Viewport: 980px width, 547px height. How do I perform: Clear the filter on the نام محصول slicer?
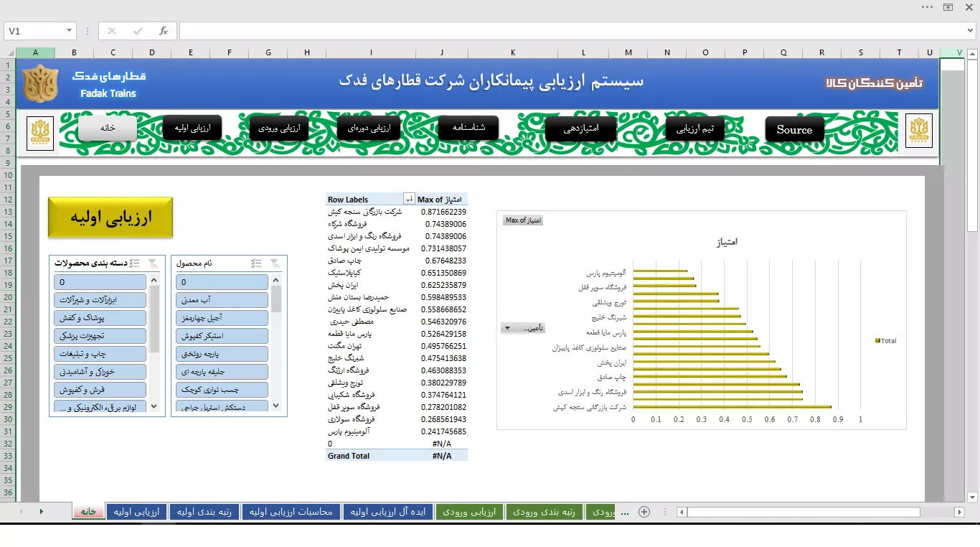point(276,263)
